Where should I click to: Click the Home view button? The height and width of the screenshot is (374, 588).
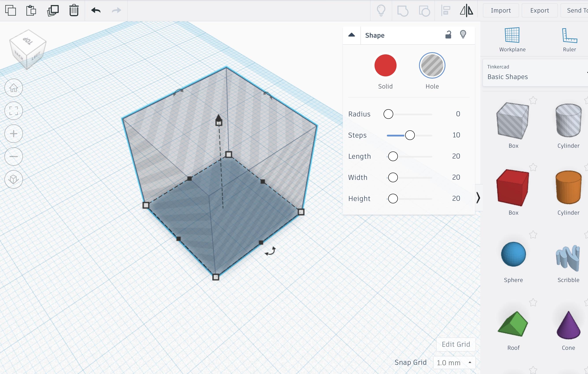point(14,88)
